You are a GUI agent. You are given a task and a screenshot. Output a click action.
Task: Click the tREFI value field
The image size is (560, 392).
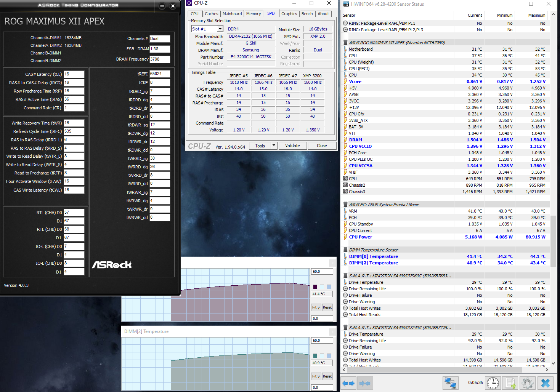pos(160,74)
